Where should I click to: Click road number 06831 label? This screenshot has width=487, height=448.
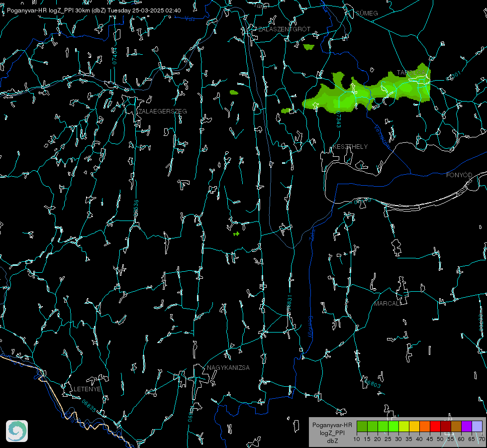pos(289,303)
